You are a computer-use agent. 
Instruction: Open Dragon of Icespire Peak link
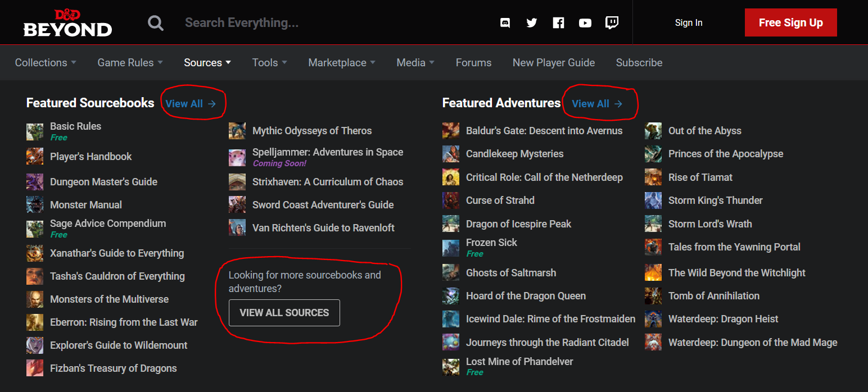coord(518,224)
